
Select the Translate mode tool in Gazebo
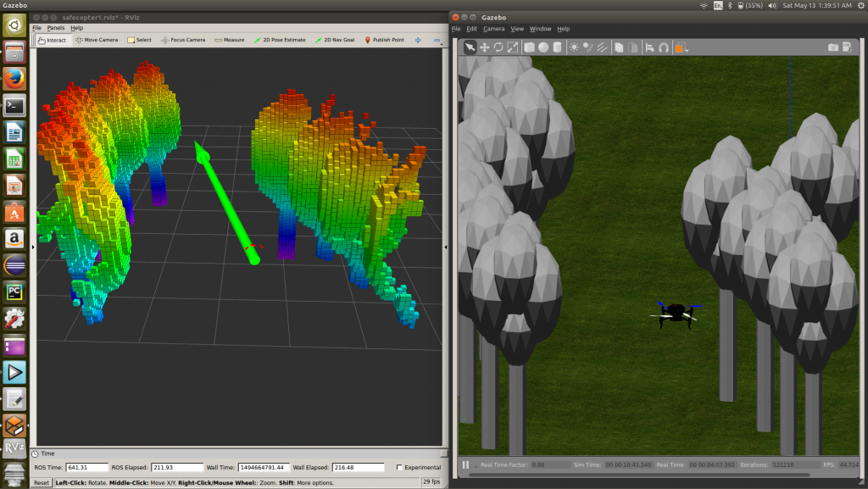[x=485, y=48]
